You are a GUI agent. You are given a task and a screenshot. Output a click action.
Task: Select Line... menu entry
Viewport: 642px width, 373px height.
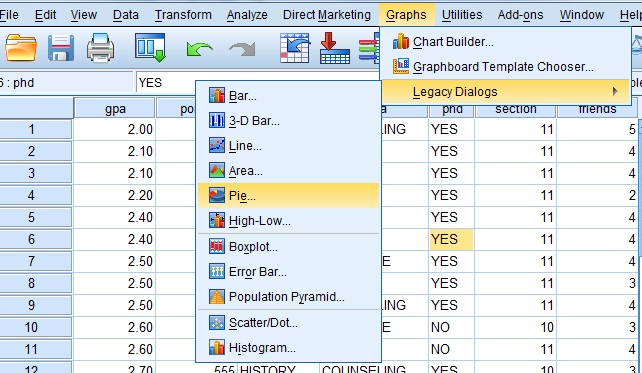tap(288, 146)
